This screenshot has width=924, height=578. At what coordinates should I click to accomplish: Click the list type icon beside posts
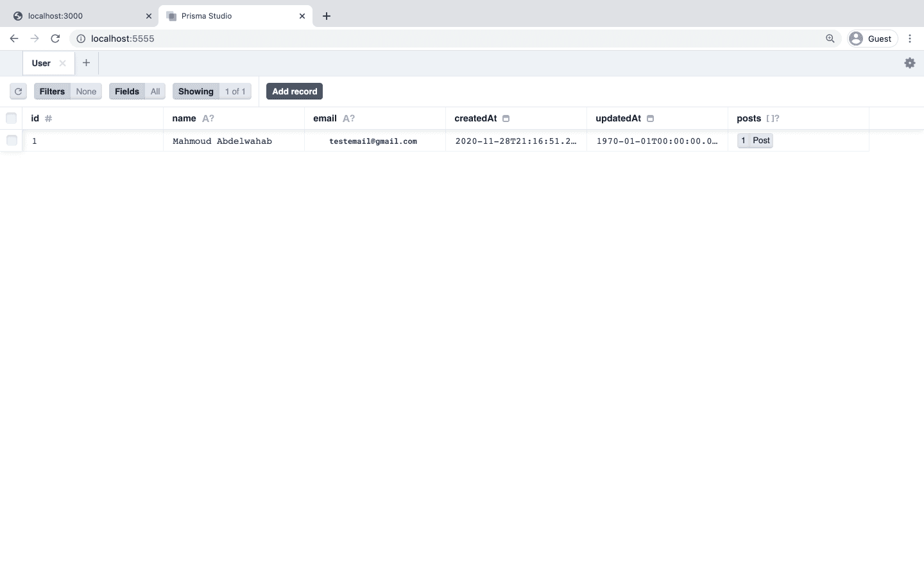click(x=773, y=118)
